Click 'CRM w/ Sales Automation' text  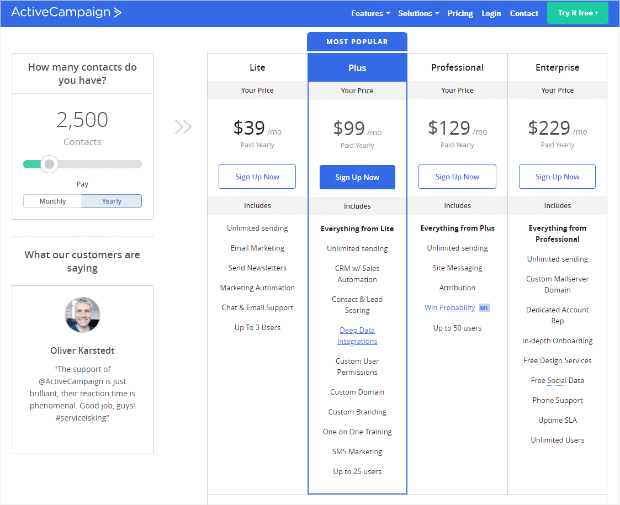tap(357, 274)
